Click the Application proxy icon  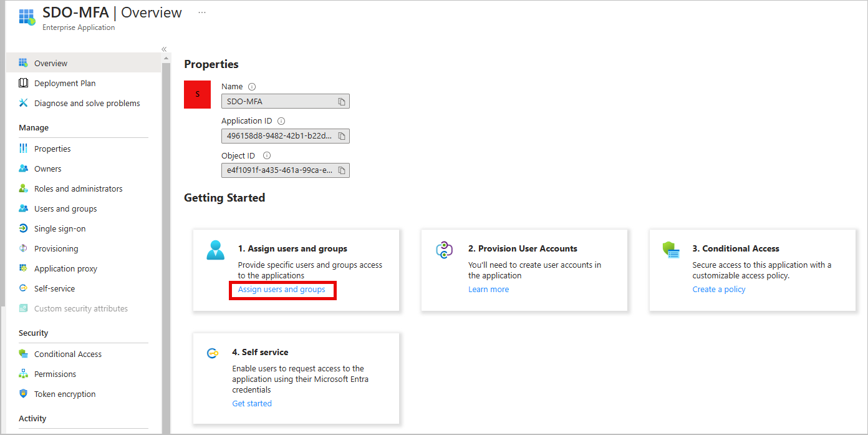coord(23,268)
